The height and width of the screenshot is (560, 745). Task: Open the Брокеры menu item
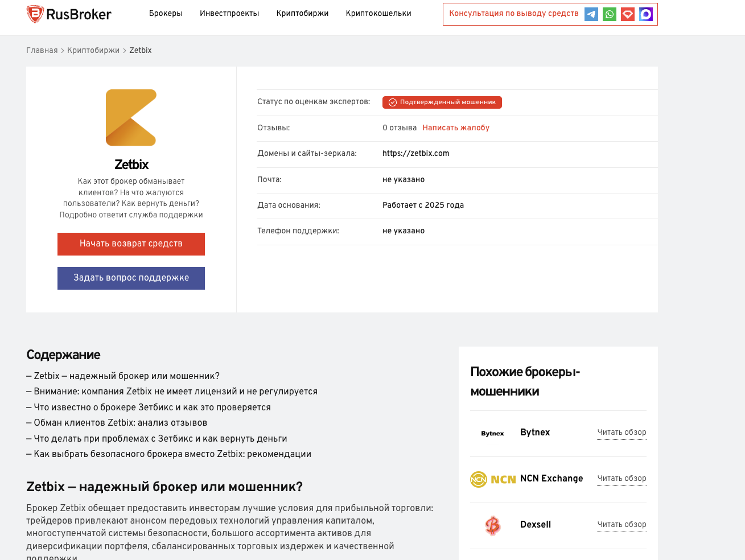click(x=166, y=13)
